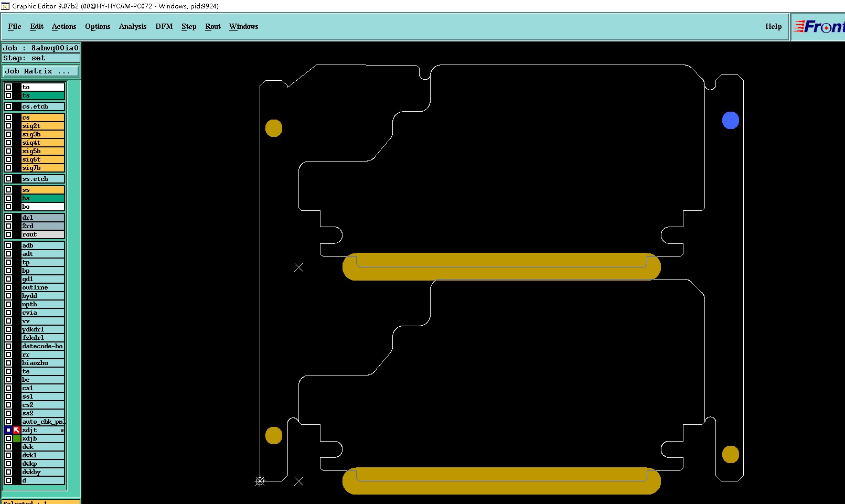Open the Rout menu
The height and width of the screenshot is (504, 845).
coord(213,26)
